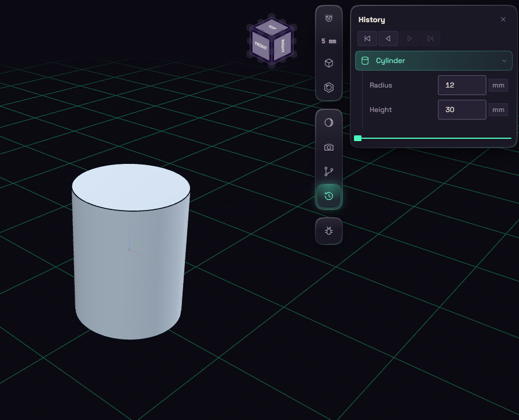Toggle the History panel clock icon

(329, 196)
